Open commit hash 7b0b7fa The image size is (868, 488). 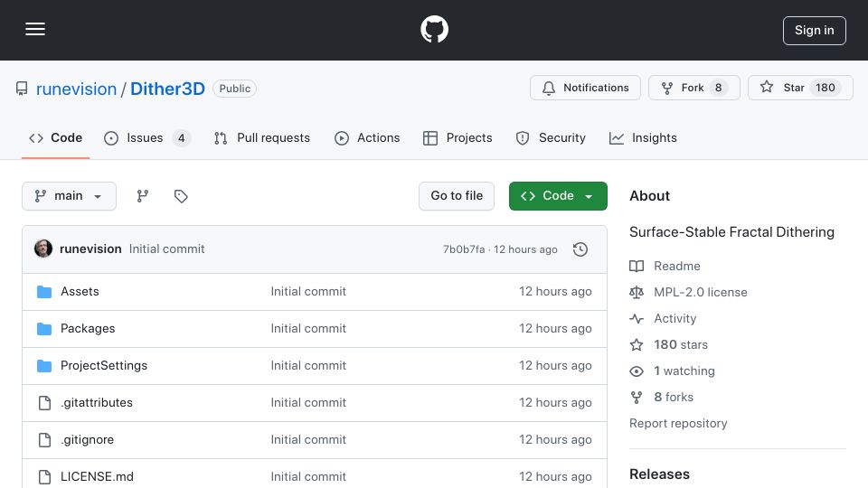tap(464, 249)
